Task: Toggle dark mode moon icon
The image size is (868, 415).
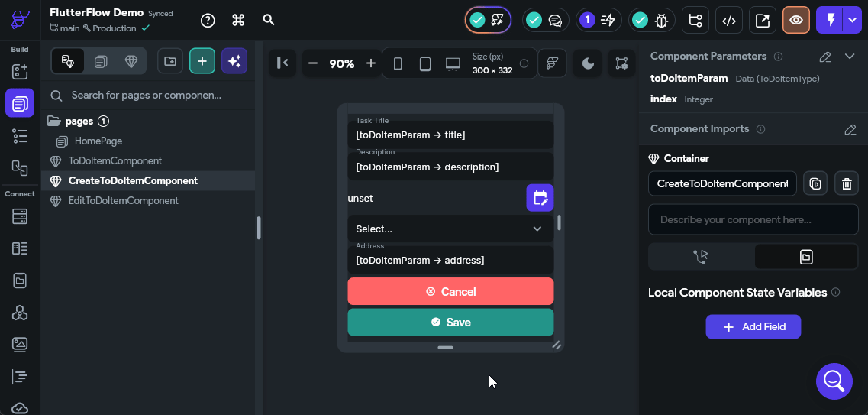Action: point(588,63)
